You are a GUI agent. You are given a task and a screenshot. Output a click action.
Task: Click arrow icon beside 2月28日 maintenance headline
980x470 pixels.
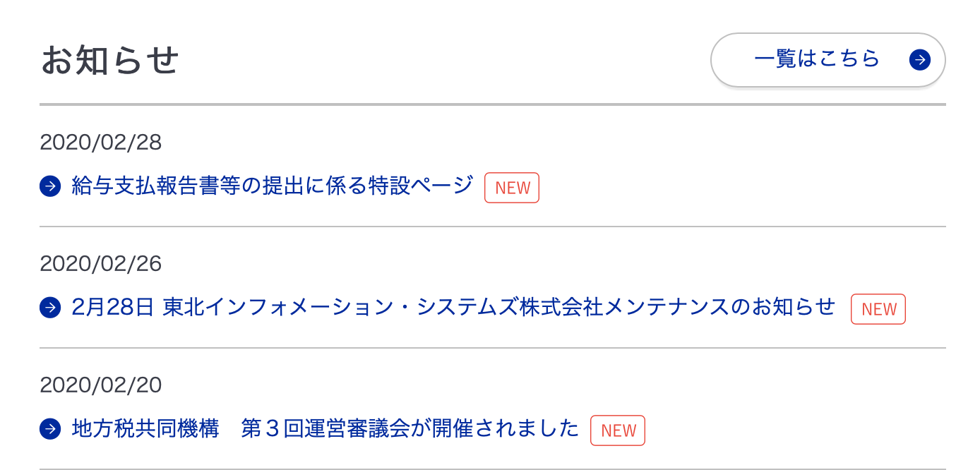click(50, 308)
